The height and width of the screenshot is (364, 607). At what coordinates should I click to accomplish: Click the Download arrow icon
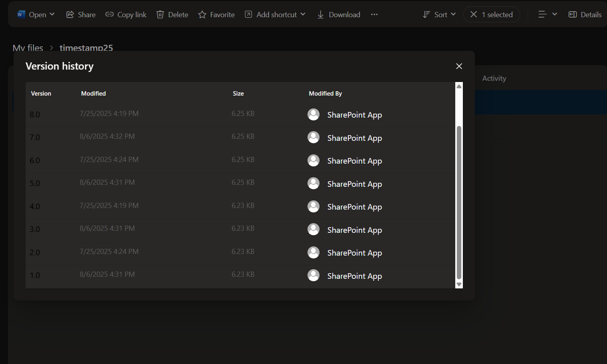coord(320,14)
